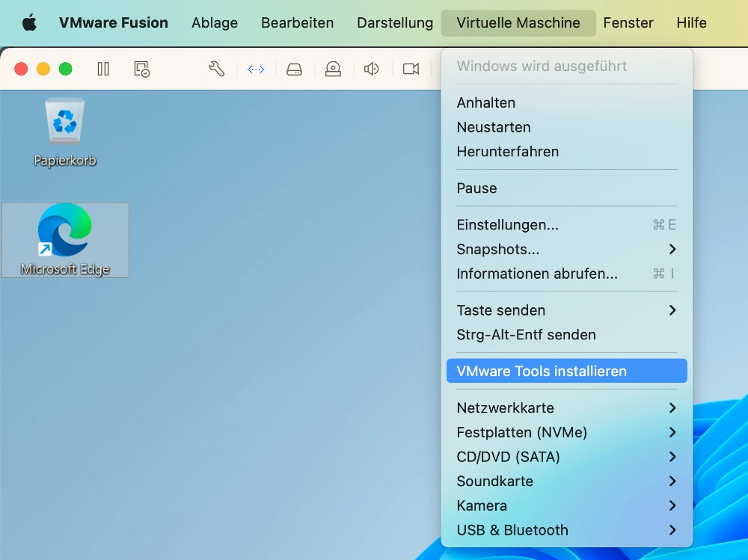This screenshot has width=748, height=560.
Task: Expand the Snapshots... submenu
Action: tap(567, 249)
